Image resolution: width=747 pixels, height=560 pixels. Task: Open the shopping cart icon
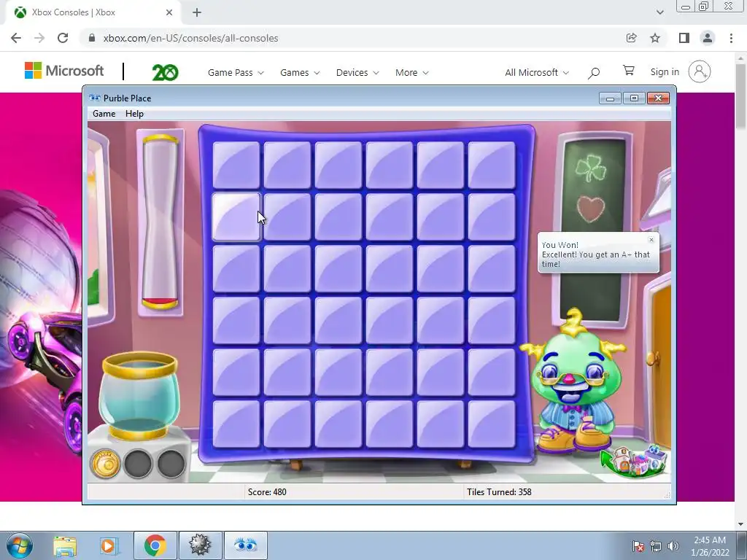(x=628, y=71)
